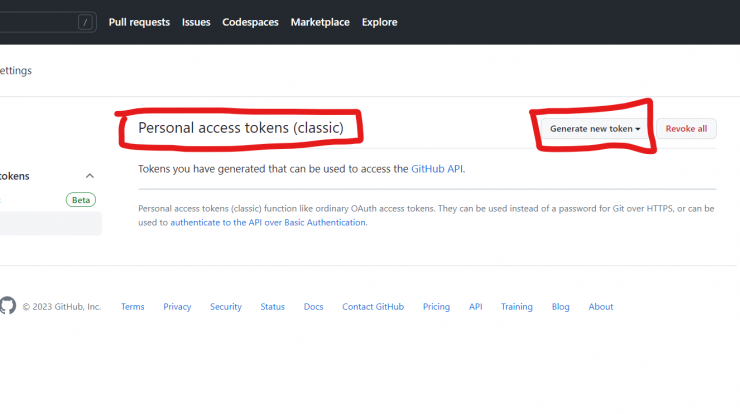Open the Security footer link
The image size is (740, 414).
226,307
